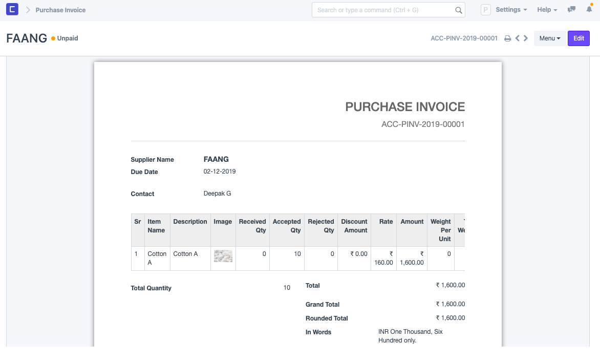Click the Rounded Total label
Screen dimensions: 600x364
327,318
